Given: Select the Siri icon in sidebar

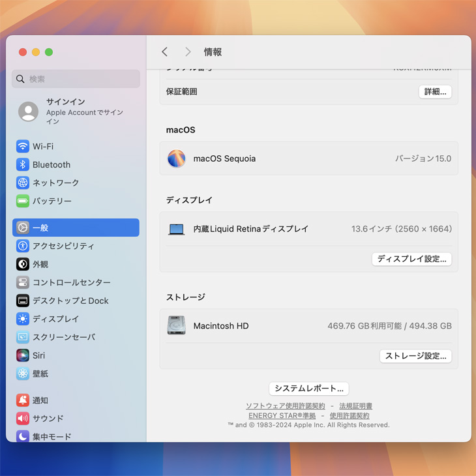Looking at the screenshot, I should coord(23,355).
